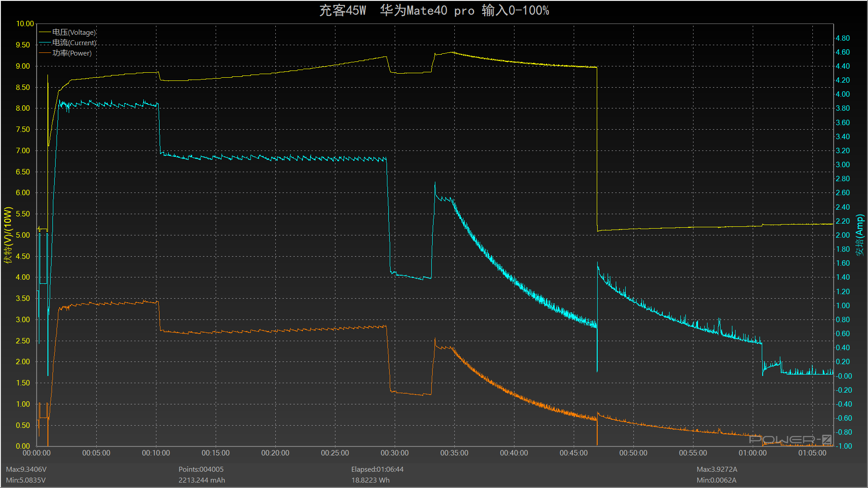The height and width of the screenshot is (488, 868).
Task: Click the Elapsed:01:06:44 status entry
Action: pyautogui.click(x=377, y=469)
